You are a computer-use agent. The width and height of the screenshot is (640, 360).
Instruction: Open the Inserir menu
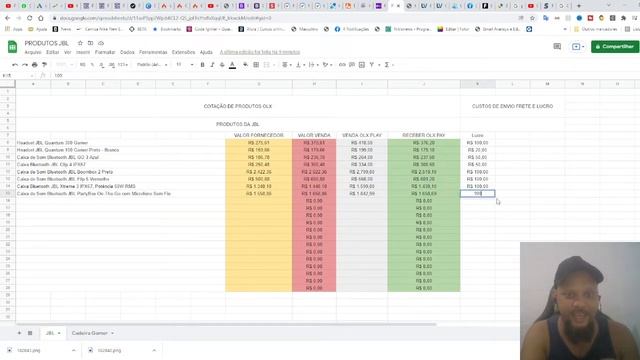pyautogui.click(x=83, y=52)
